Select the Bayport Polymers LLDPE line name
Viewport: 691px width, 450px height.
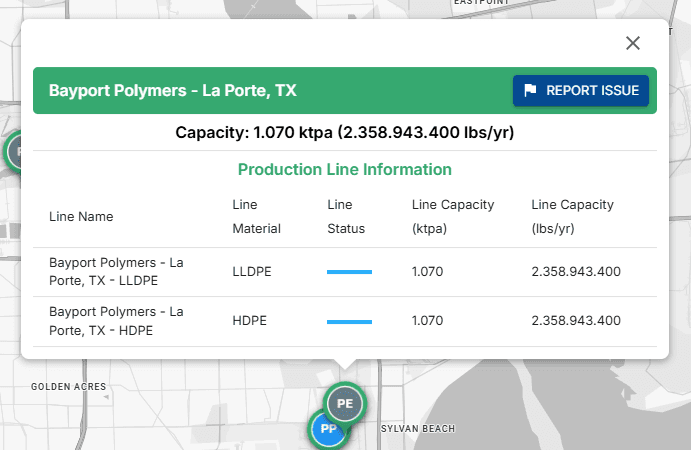pyautogui.click(x=116, y=271)
